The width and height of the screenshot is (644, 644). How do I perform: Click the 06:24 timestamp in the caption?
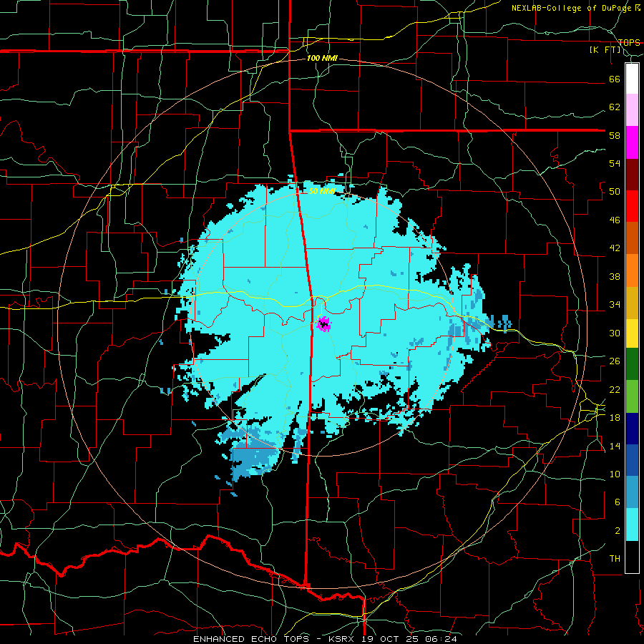coord(441,639)
